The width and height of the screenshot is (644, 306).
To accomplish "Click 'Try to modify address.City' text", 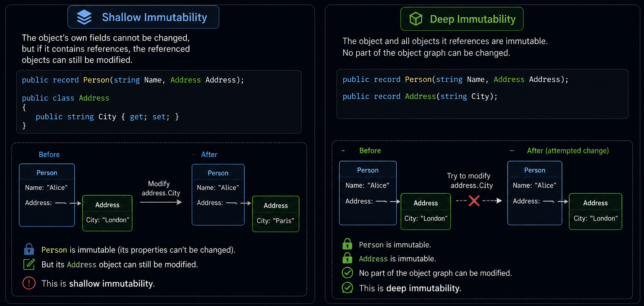I will [x=470, y=181].
